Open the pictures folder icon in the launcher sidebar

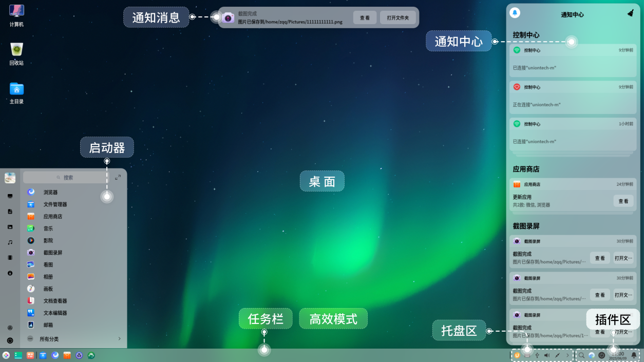pos(10,227)
